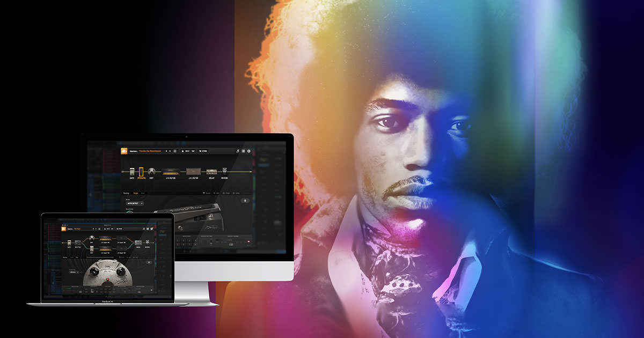Image resolution: width=644 pixels, height=338 pixels.
Task: Select the first J.H. 45/100 amp head on the monitor
Action: [x=171, y=172]
